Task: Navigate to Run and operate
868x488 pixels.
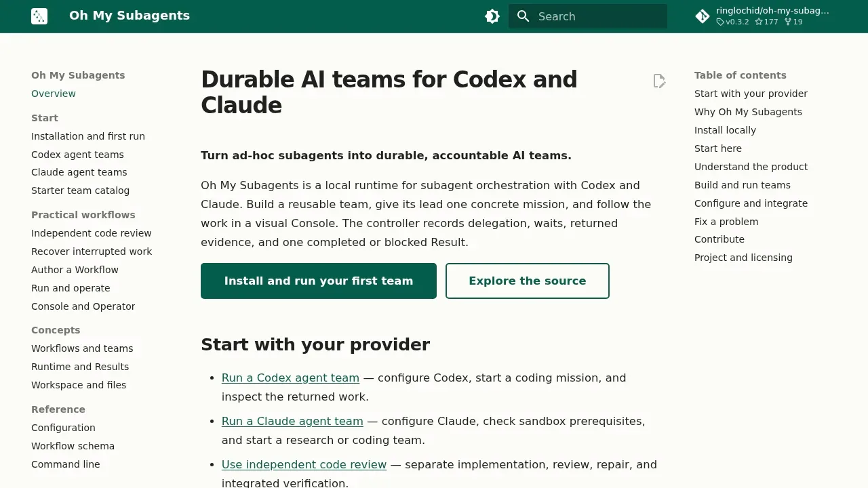Action: (71, 288)
